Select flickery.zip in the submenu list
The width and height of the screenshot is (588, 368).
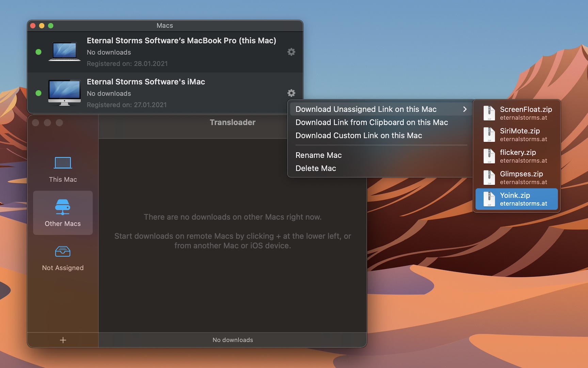518,156
